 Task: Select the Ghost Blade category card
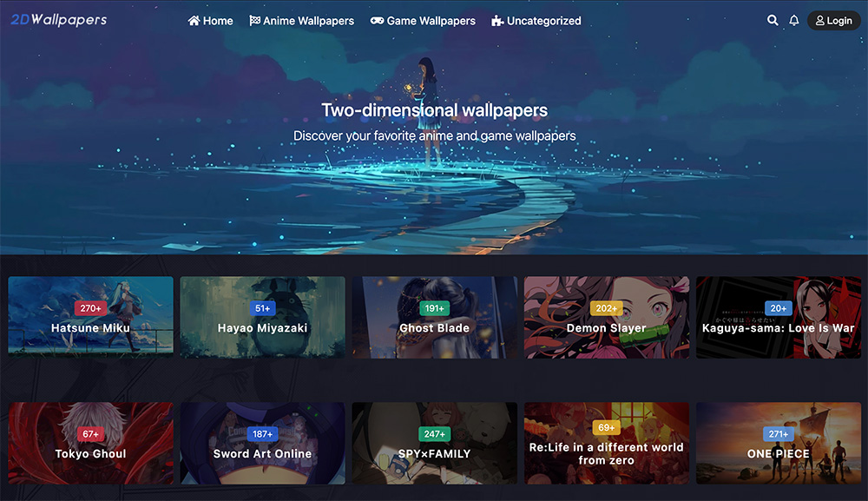pos(435,317)
